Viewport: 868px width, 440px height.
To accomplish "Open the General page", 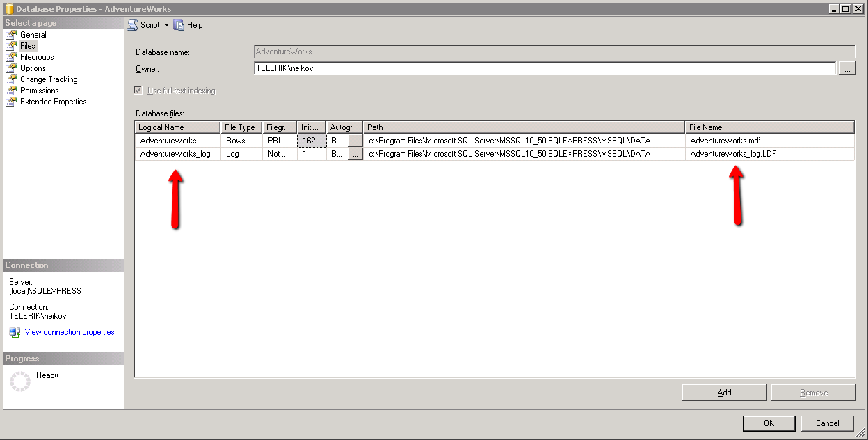I will [33, 35].
